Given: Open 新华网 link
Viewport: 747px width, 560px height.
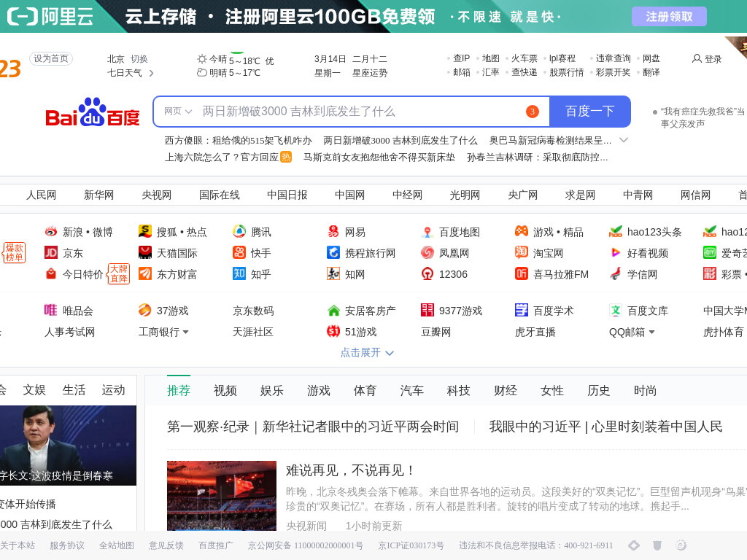Looking at the screenshot, I should (98, 195).
